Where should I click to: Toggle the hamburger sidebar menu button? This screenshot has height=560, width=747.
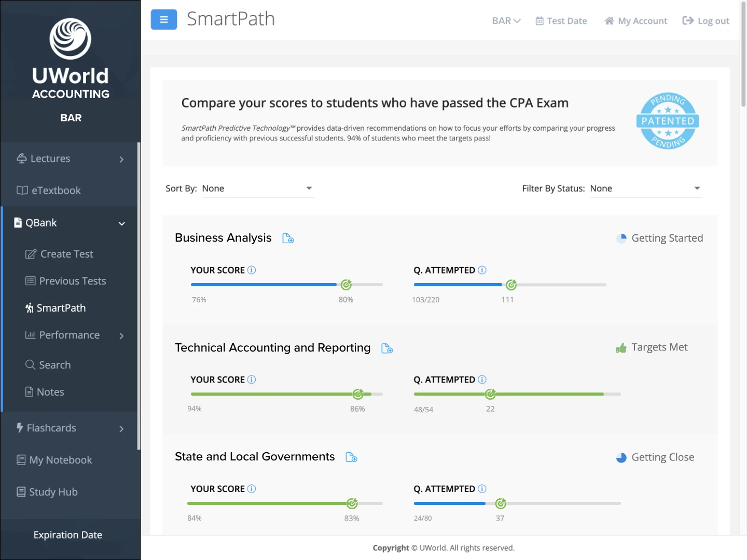[x=164, y=20]
